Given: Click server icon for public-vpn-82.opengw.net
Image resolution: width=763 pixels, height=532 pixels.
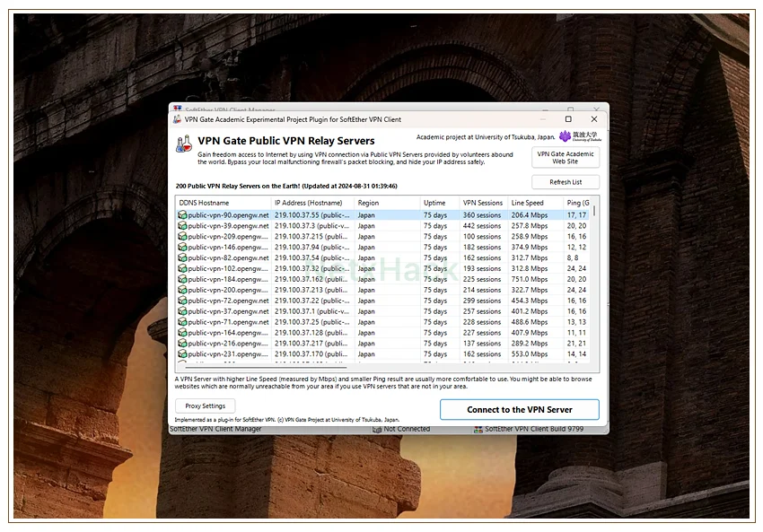Looking at the screenshot, I should pyautogui.click(x=182, y=257).
